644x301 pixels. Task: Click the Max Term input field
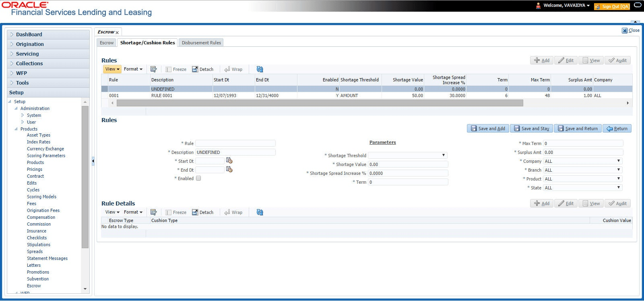[583, 143]
